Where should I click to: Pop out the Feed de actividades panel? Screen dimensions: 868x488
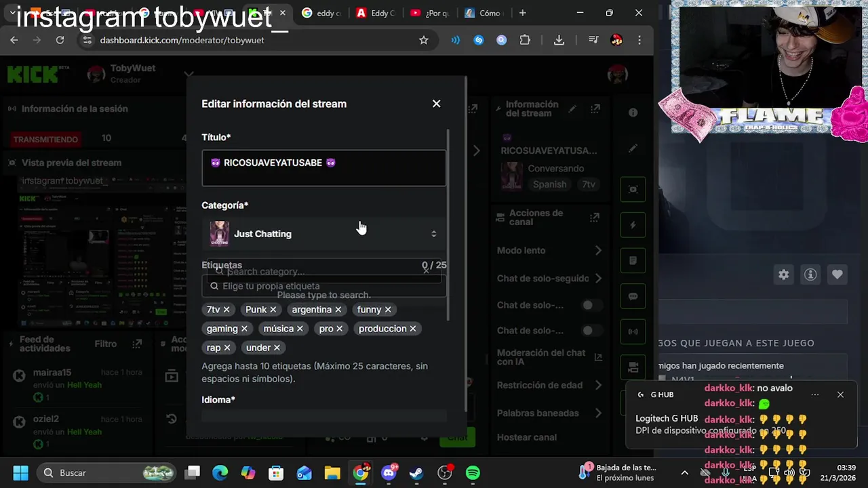(137, 344)
